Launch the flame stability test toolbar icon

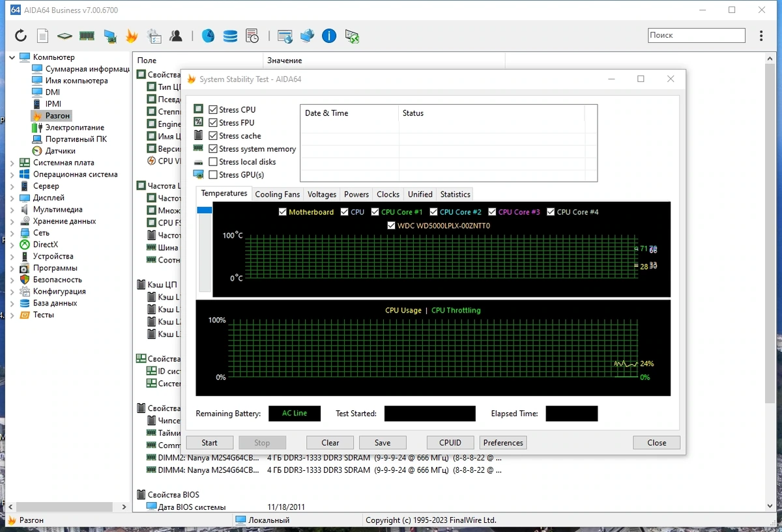click(132, 36)
